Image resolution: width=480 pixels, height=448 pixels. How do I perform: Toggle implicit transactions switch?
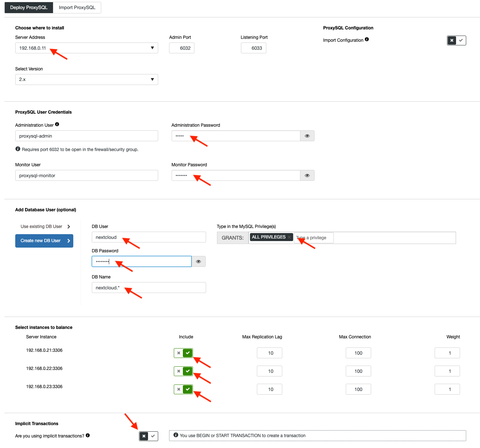coord(148,436)
